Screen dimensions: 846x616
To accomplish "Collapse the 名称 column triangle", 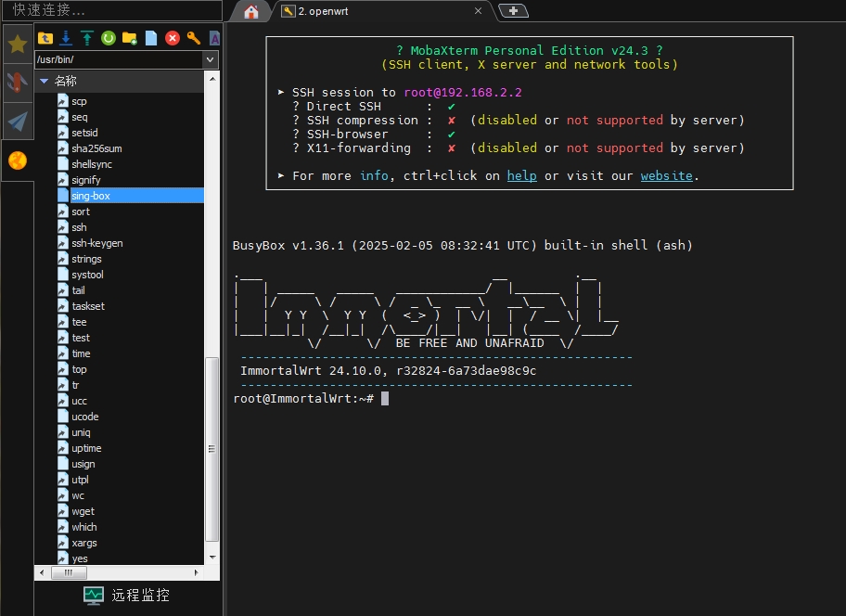I will tap(45, 81).
